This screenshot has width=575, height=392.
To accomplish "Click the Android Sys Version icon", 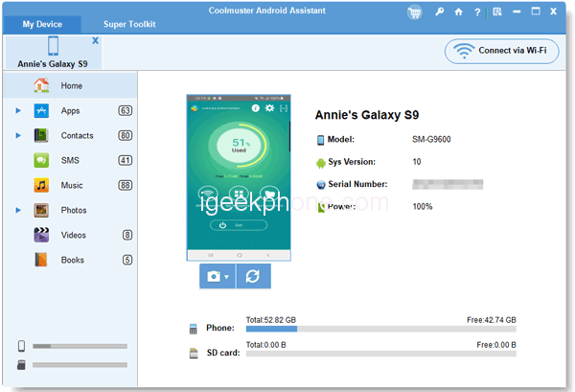I will [321, 163].
